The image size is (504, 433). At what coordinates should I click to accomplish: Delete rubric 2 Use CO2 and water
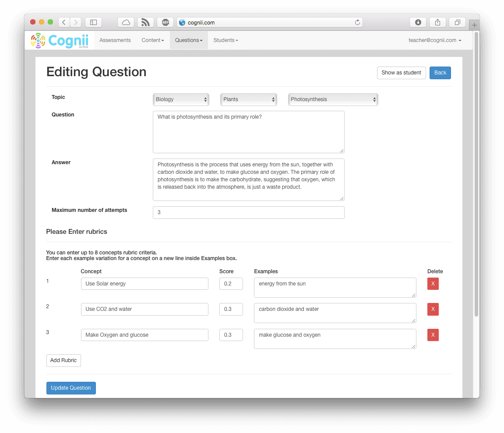[433, 309]
